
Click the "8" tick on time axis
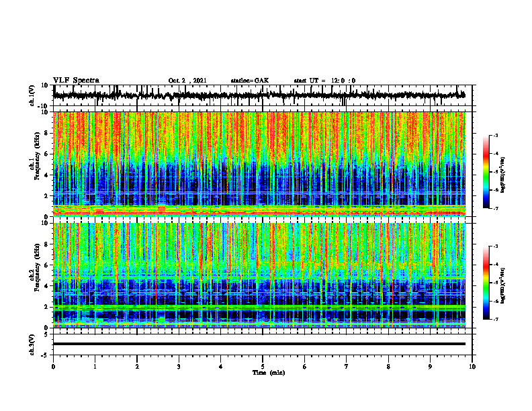click(x=388, y=367)
